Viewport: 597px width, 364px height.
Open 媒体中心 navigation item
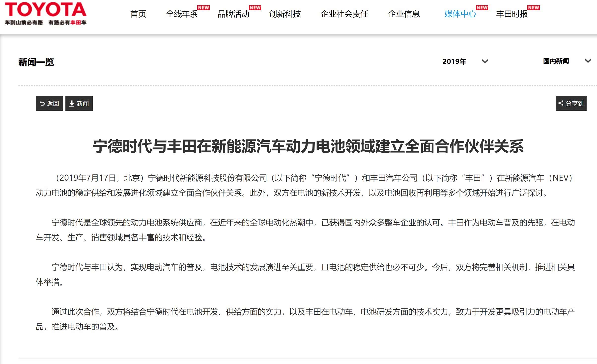[x=460, y=14]
